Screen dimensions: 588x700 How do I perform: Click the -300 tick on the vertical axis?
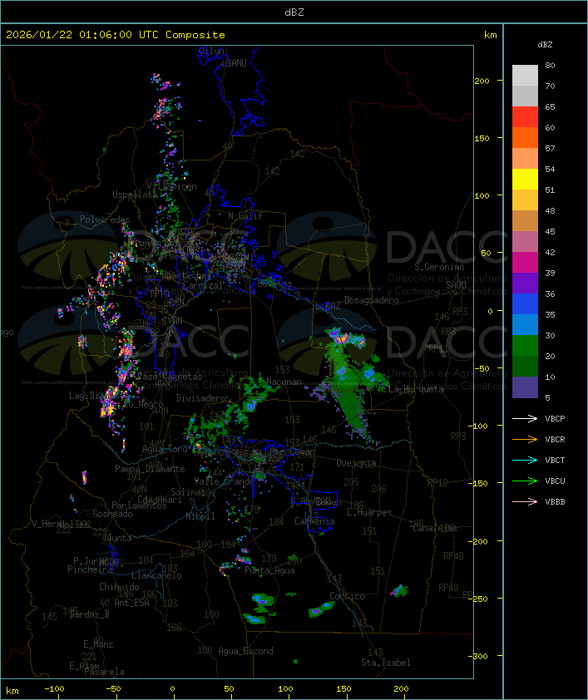(x=480, y=656)
